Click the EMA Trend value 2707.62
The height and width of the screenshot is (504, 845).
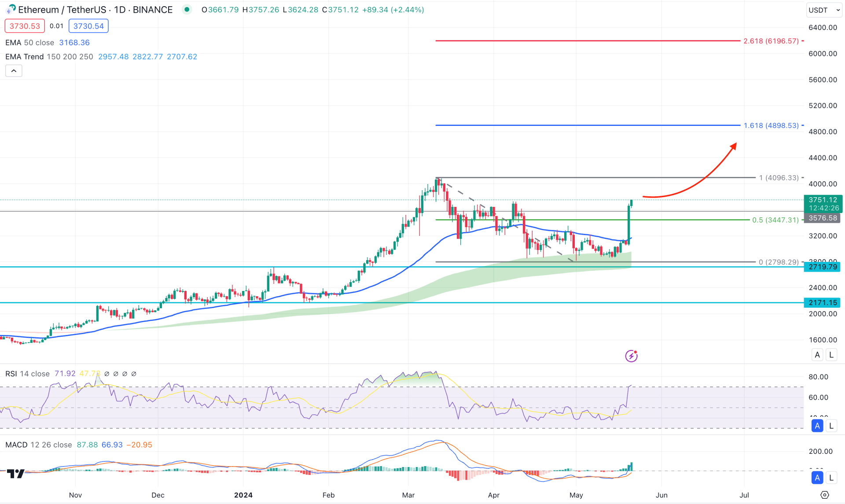coord(182,57)
